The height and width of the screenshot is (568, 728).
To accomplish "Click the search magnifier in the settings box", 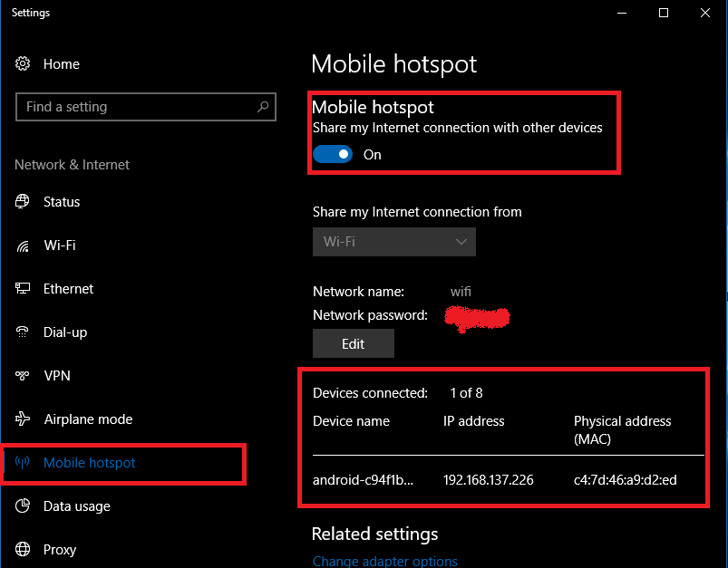I will pos(263,107).
